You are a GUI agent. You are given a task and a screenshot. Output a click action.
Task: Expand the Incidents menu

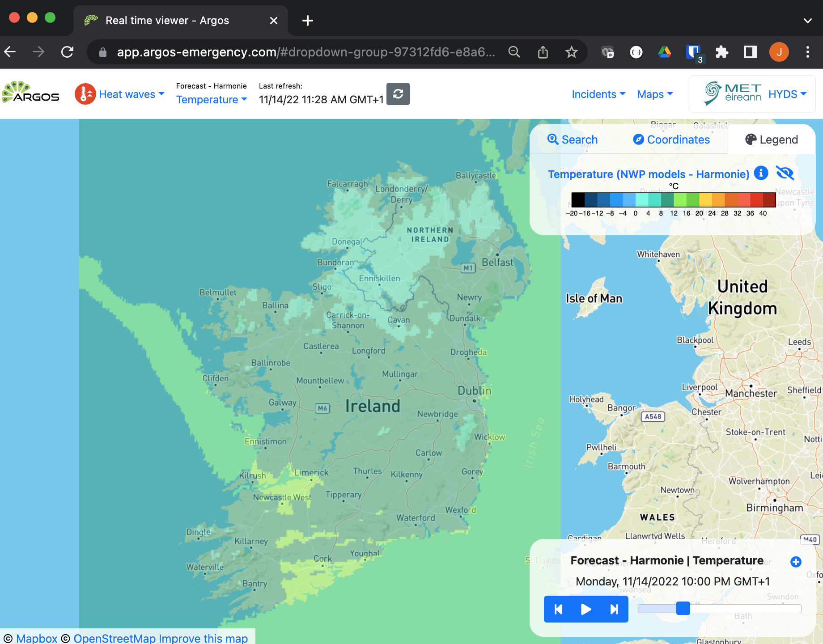coord(598,94)
